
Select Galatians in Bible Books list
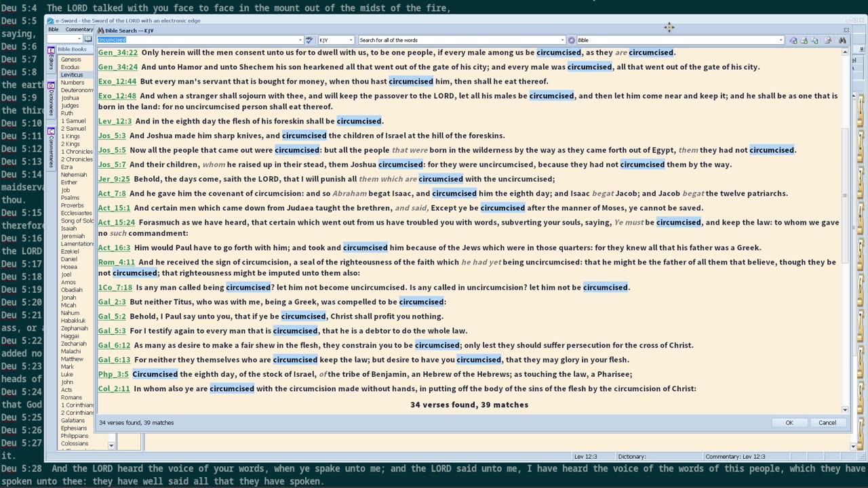pyautogui.click(x=73, y=421)
